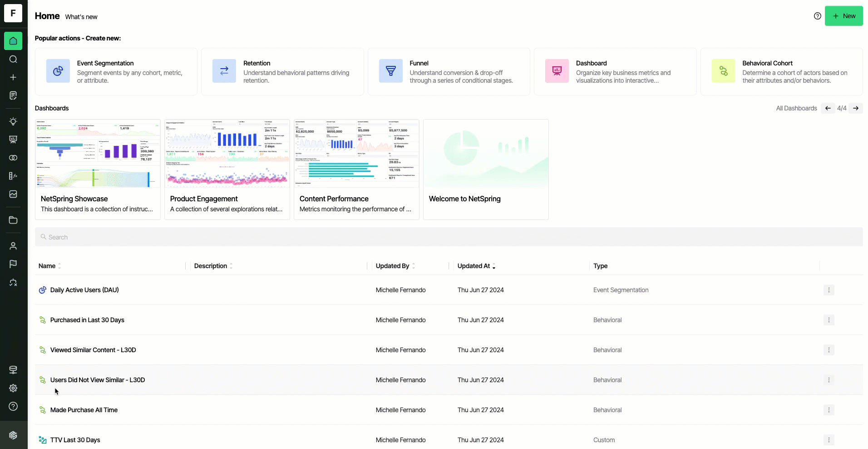Click the Search input field

449,237
